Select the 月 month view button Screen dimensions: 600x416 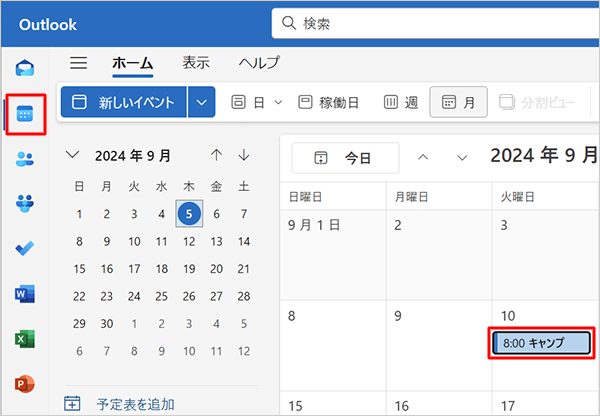458,102
